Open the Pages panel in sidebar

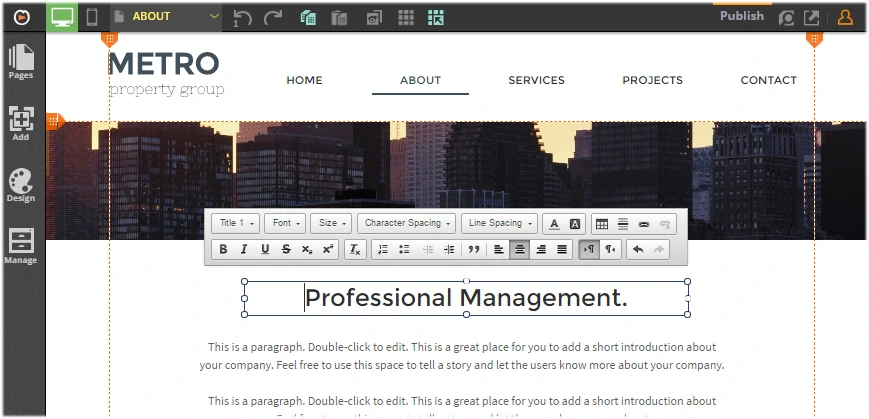pyautogui.click(x=21, y=62)
